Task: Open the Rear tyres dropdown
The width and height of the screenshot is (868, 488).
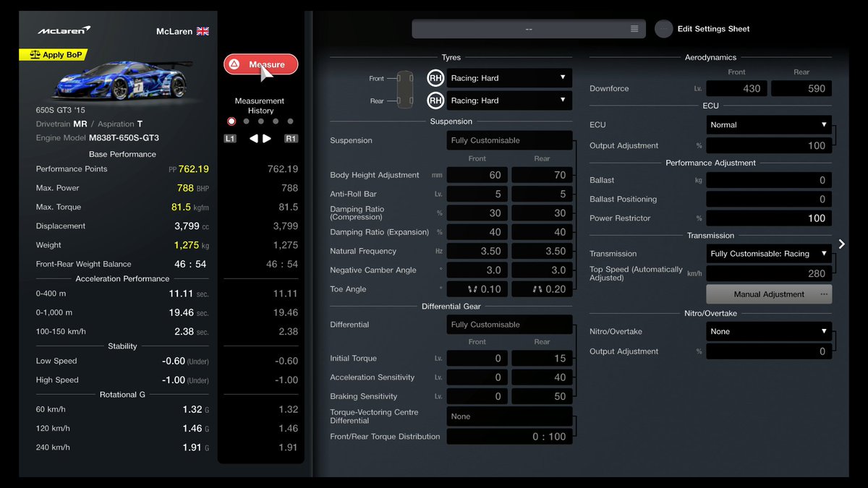Action: (509, 100)
